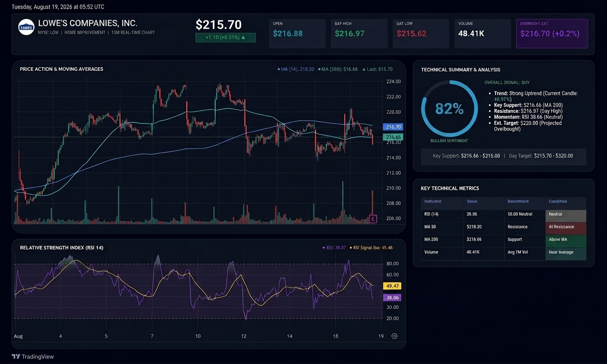The width and height of the screenshot is (607, 364).
Task: Click the Aug label on the time axis
Action: 18,336
